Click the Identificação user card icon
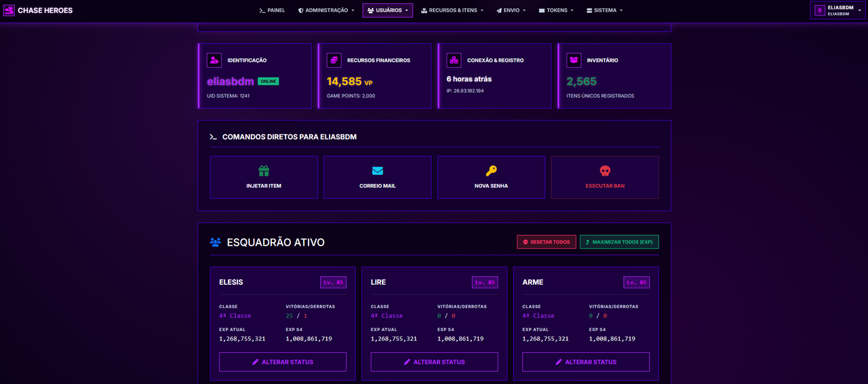This screenshot has height=384, width=868. tap(214, 60)
